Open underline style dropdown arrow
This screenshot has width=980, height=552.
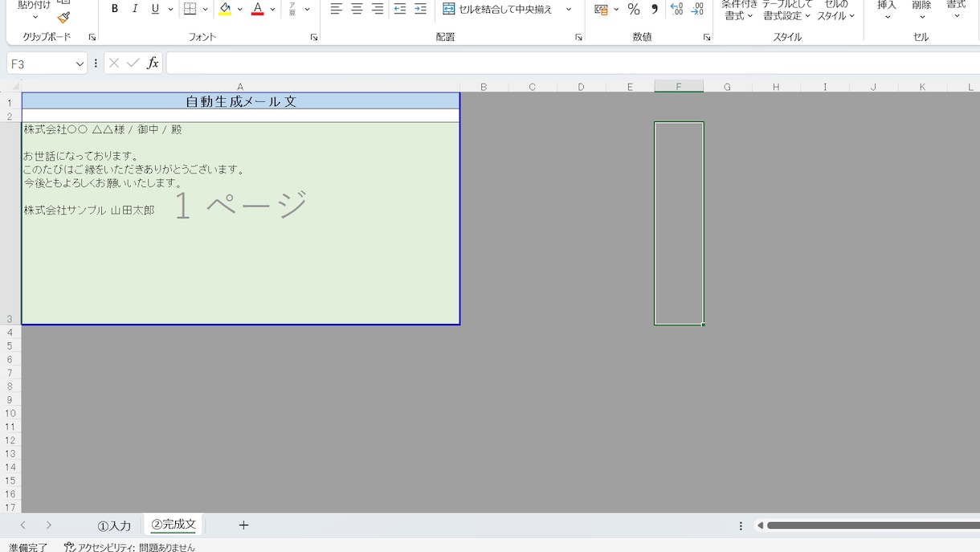pos(170,10)
